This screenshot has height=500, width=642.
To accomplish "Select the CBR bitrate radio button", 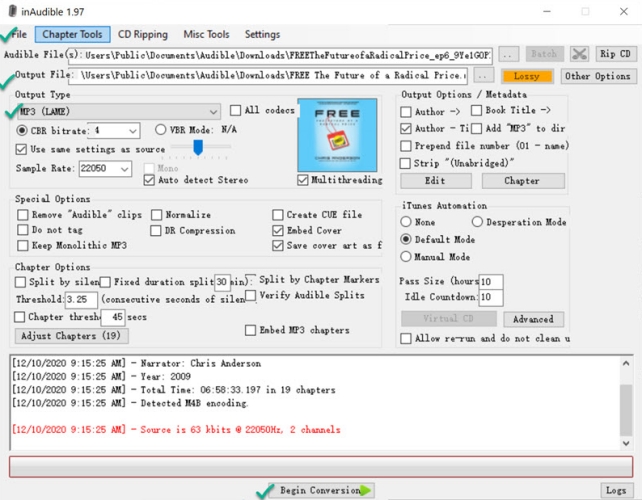I will (22, 131).
